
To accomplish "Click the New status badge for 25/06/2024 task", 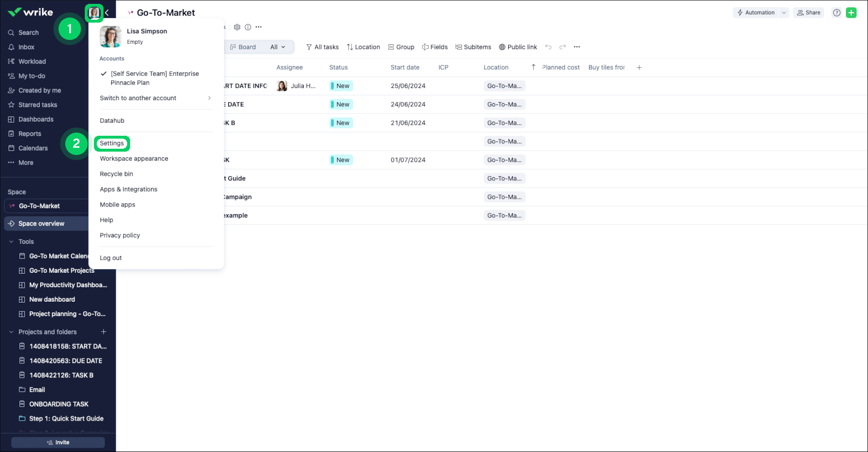I will (x=341, y=86).
